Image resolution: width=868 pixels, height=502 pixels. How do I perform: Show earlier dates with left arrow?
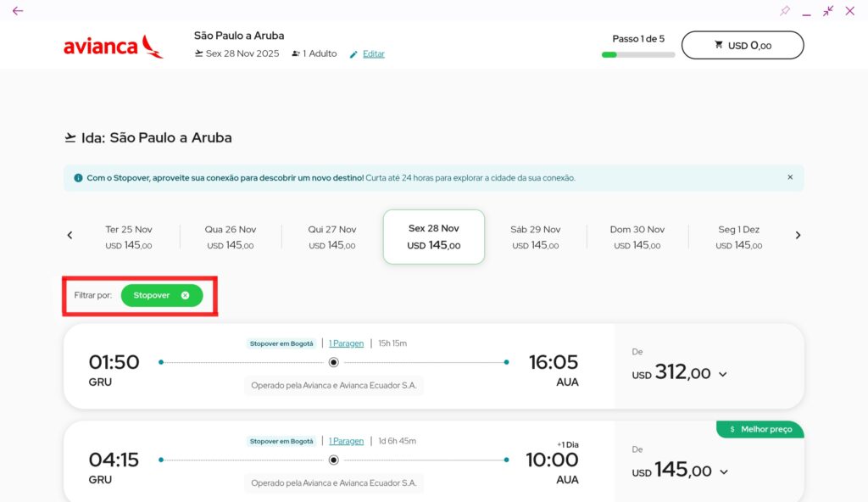pyautogui.click(x=70, y=236)
